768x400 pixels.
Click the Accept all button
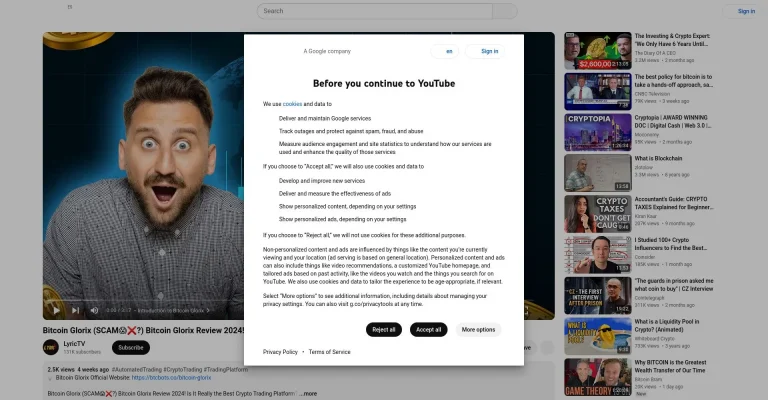[429, 329]
